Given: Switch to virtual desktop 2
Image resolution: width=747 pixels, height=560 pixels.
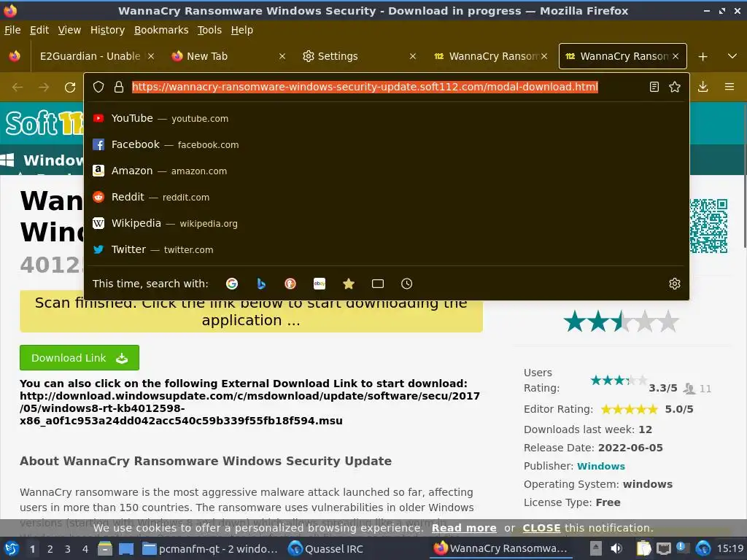Looking at the screenshot, I should pos(50,549).
